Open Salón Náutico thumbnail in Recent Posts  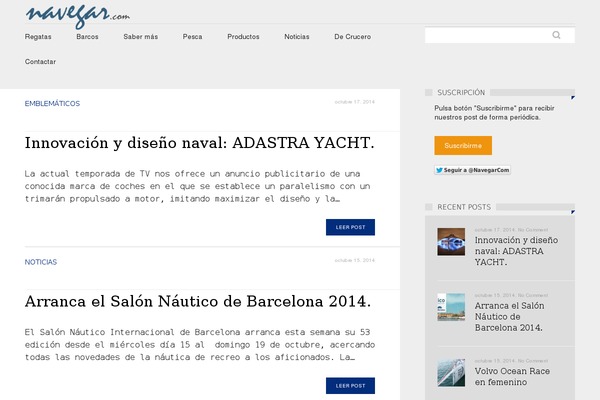[x=451, y=307]
